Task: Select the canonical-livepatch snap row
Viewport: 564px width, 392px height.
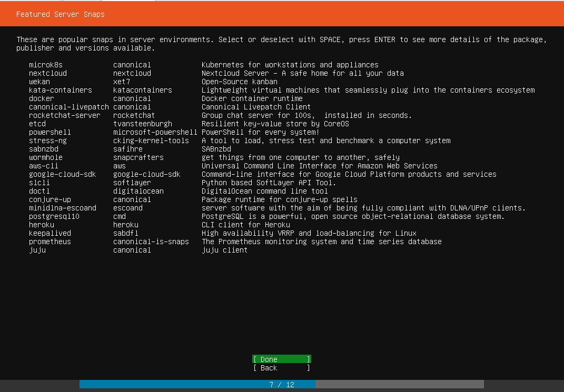Action: [x=170, y=107]
